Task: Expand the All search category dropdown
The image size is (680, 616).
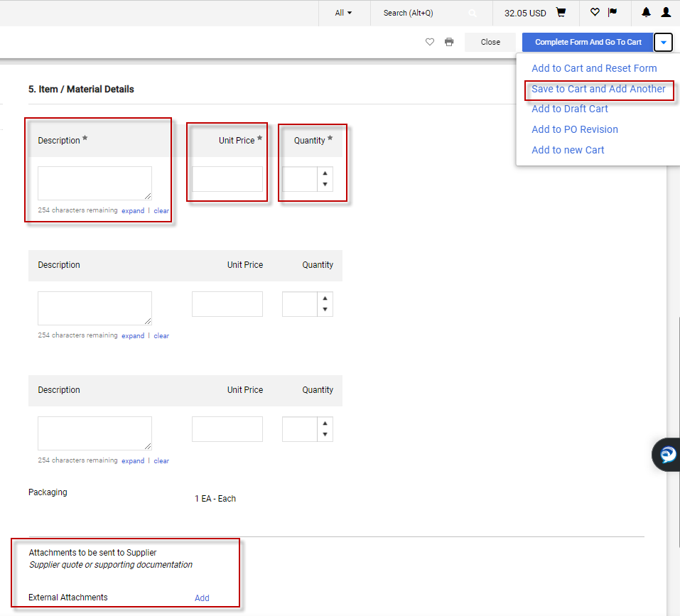Action: click(x=343, y=13)
